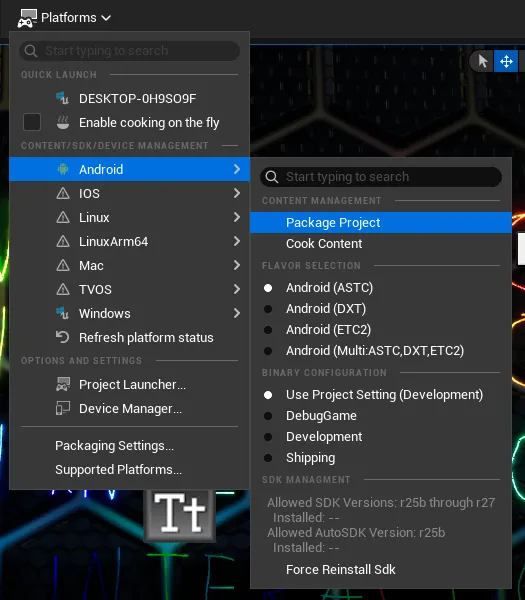Click the Refresh platform status icon
This screenshot has width=525, height=600.
63,337
